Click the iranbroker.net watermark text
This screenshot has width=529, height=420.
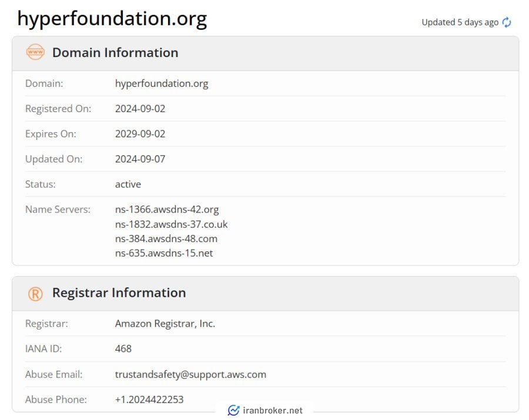(273, 411)
